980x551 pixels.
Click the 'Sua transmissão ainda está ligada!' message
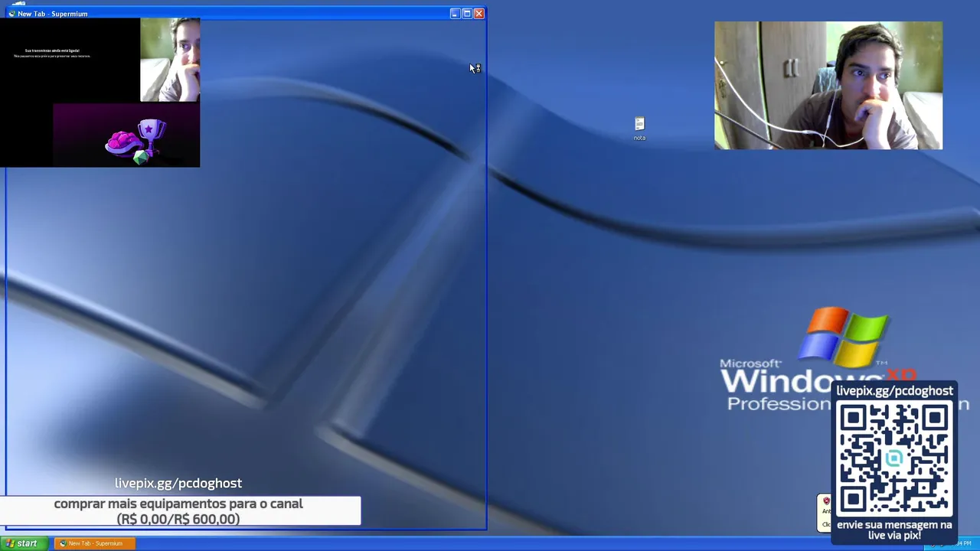tap(52, 51)
